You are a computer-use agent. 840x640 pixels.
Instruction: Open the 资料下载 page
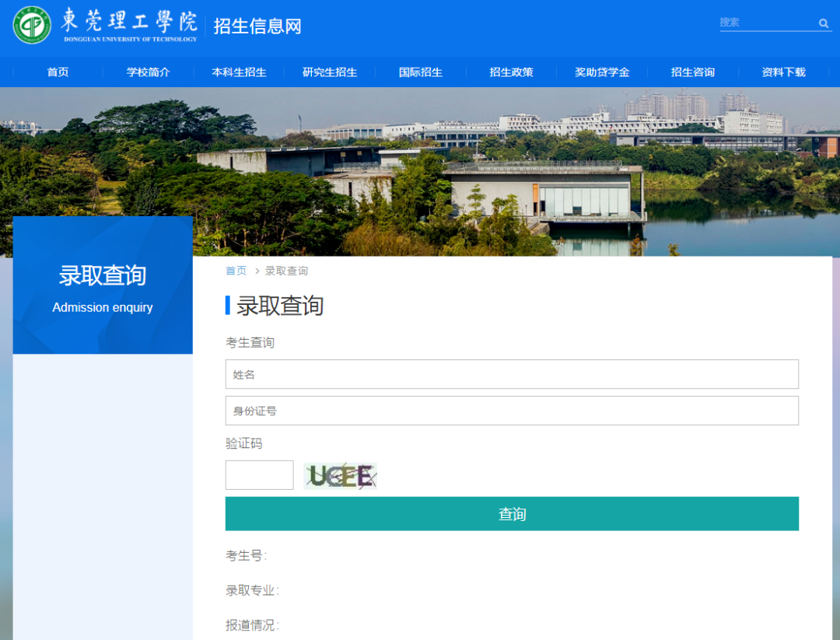(783, 72)
